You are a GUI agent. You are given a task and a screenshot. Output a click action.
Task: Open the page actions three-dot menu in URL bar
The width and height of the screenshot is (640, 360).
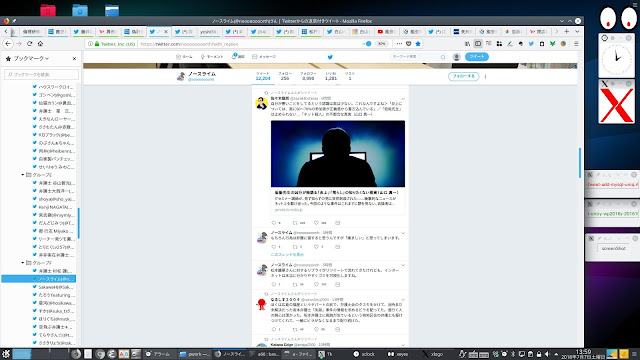tap(399, 44)
